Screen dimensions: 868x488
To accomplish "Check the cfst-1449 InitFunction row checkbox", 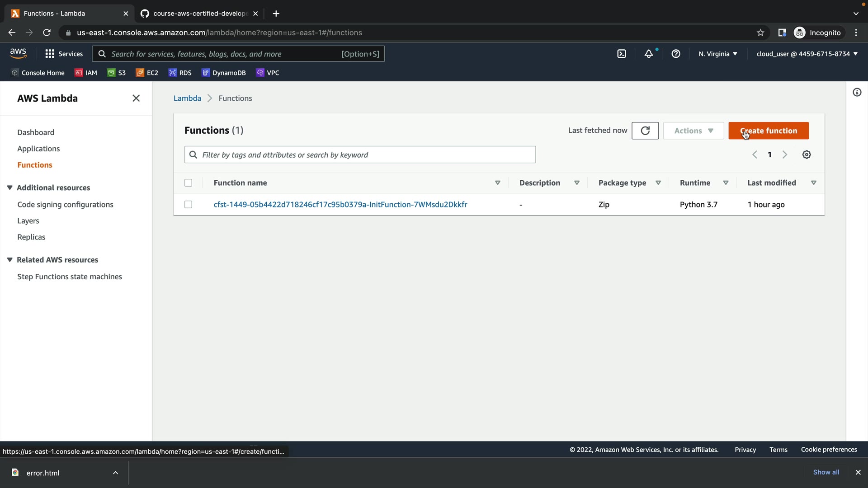I will (x=188, y=205).
